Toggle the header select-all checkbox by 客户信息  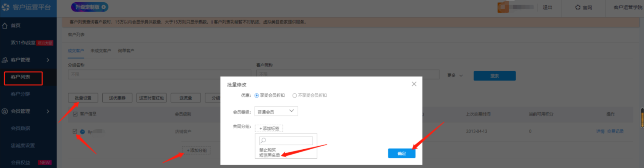(75, 114)
